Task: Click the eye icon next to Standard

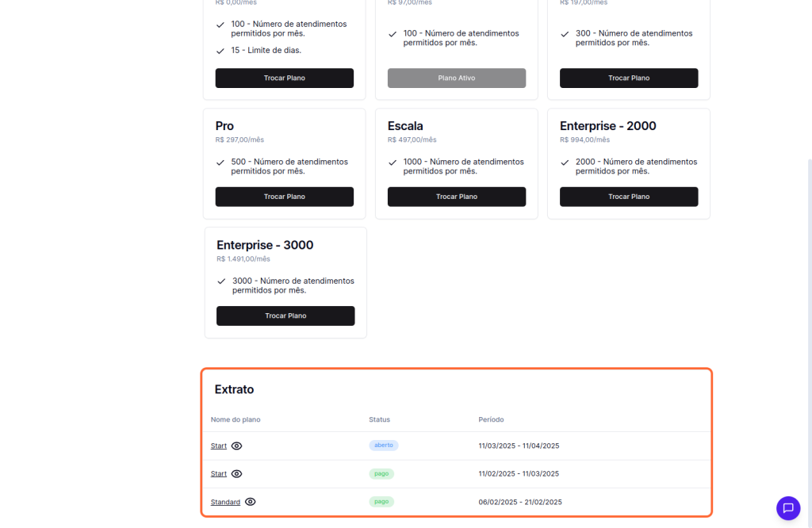Action: click(251, 502)
